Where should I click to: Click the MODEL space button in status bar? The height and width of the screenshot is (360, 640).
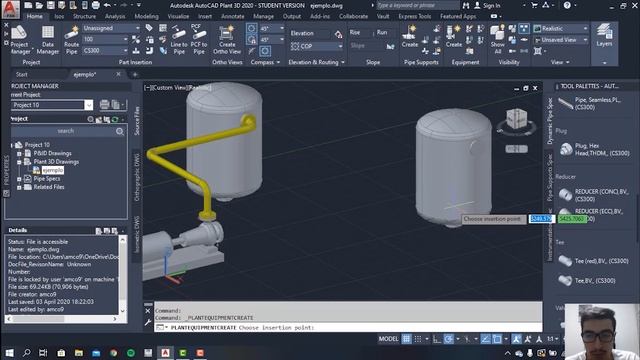388,339
